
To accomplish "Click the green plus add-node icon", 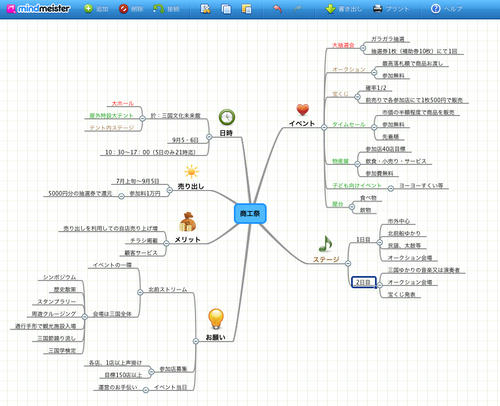I will coord(88,9).
